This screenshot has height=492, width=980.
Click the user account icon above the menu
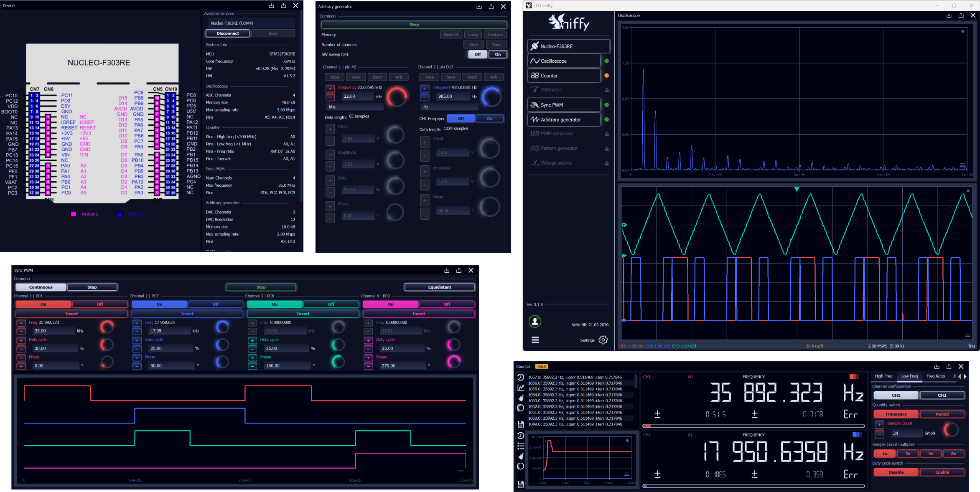[535, 321]
